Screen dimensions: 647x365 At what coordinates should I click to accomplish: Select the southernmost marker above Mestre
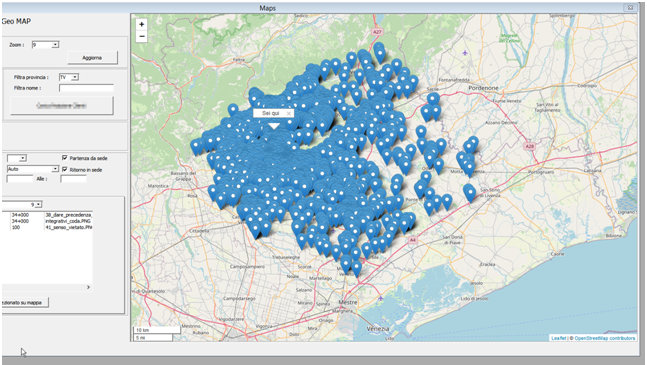[x=356, y=269]
